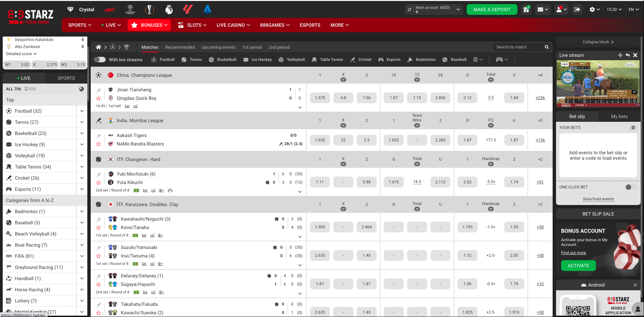644x317 pixels.
Task: Expand the Tennis (27) category
Action: point(82,122)
